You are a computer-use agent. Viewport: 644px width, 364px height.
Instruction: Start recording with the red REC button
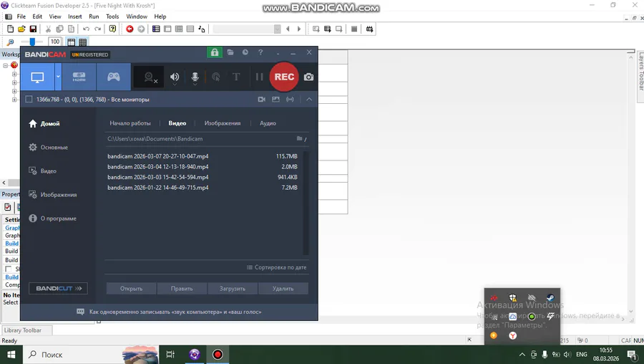click(284, 77)
